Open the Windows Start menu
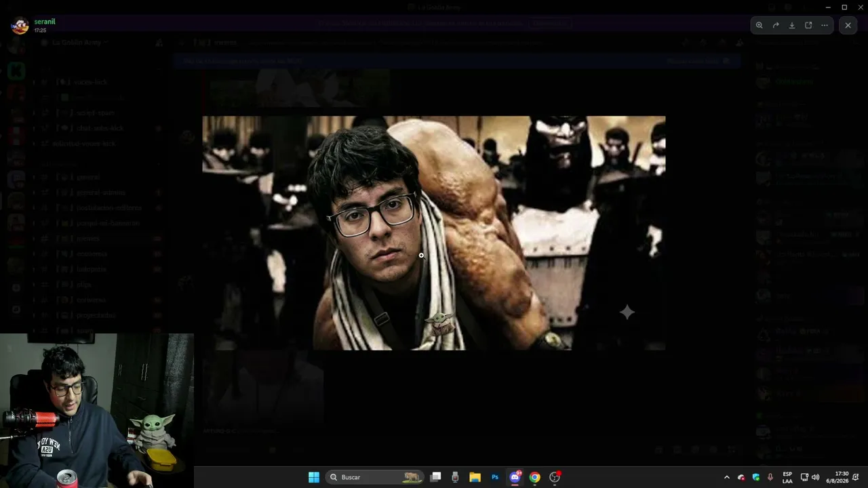 click(314, 477)
